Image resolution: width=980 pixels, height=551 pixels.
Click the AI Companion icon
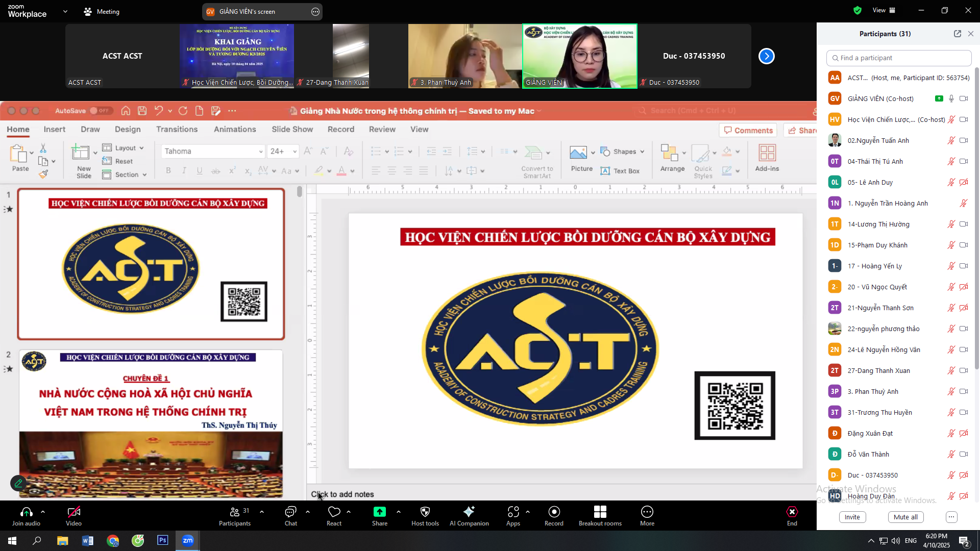point(469,512)
